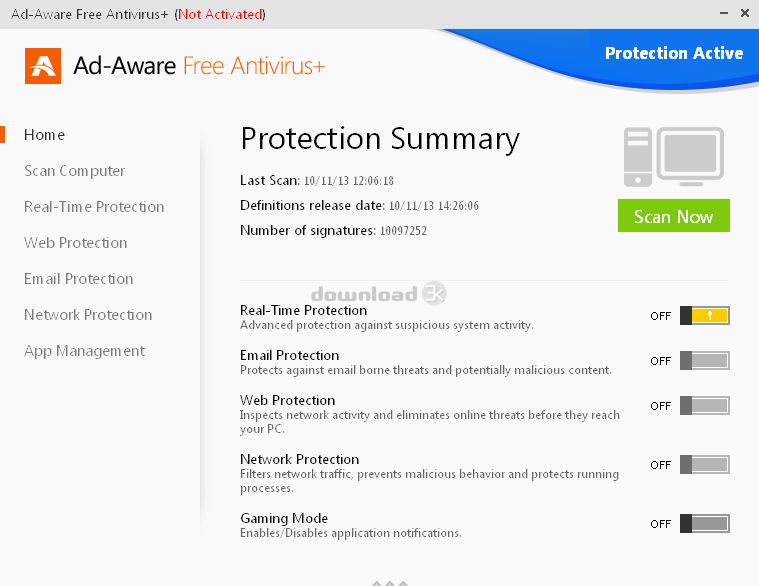Open the Home section in sidebar
Screen dimensions: 759x586
tap(45, 135)
